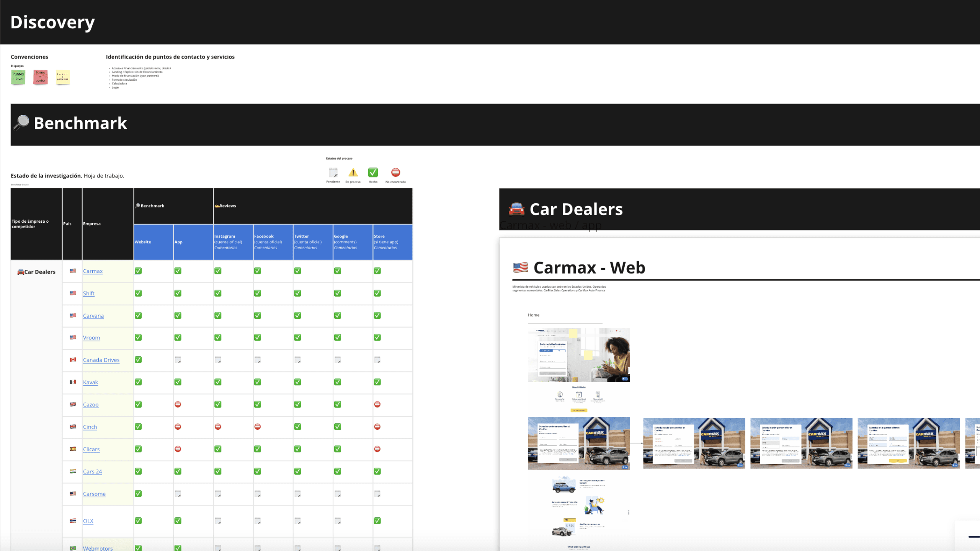Image resolution: width=980 pixels, height=551 pixels.
Task: Click the Canada flag in Canada Drives row
Action: click(x=73, y=360)
